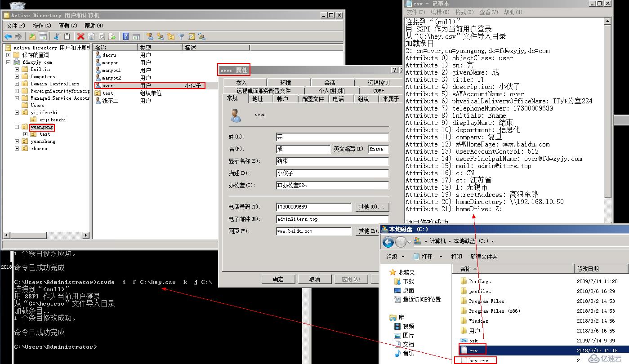The width and height of the screenshot is (629, 364).
Task: Expand the 保存的查询 tree node
Action: 9,55
